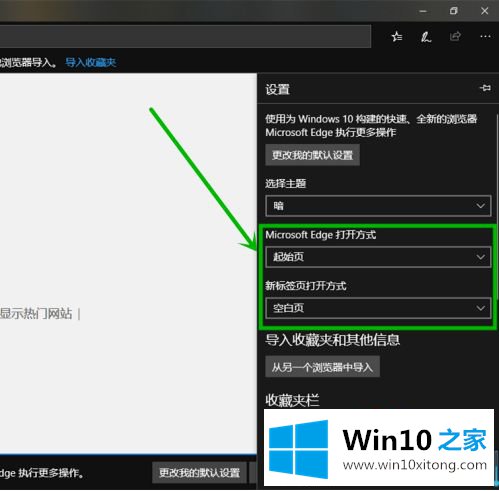Screen dimensions: 499x491
Task: Click the Share icon in toolbar
Action: 455,36
